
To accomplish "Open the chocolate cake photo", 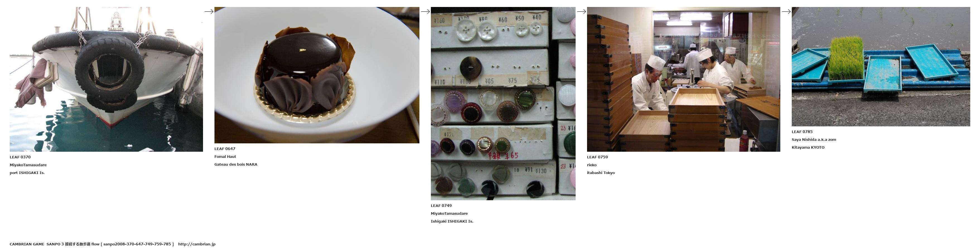I will point(317,75).
